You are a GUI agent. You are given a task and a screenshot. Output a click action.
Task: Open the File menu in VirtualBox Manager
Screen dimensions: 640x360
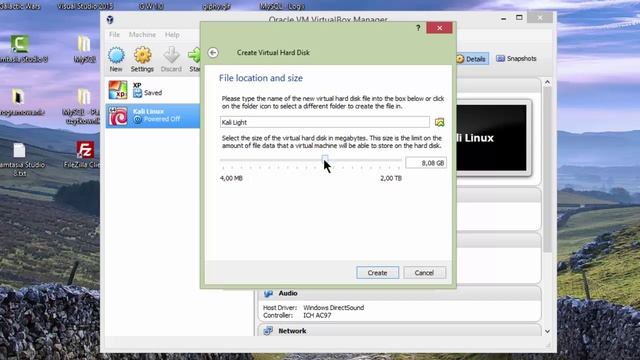coord(114,35)
